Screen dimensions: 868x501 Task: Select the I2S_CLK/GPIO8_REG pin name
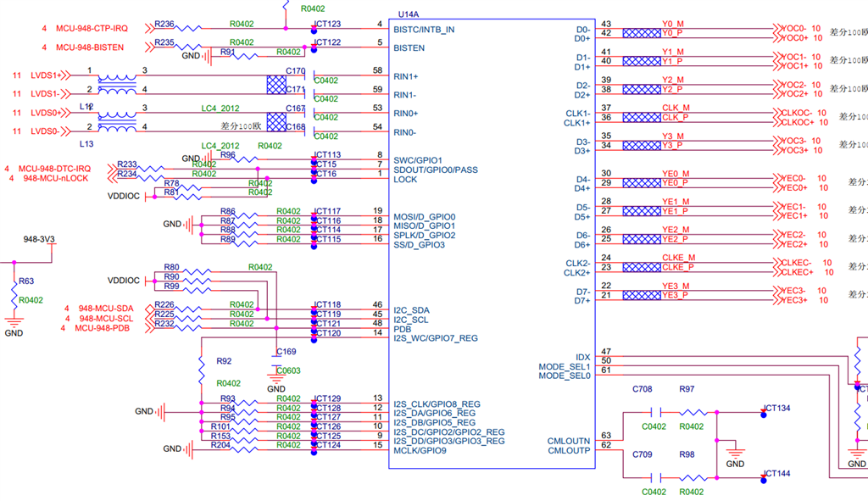tap(437, 404)
